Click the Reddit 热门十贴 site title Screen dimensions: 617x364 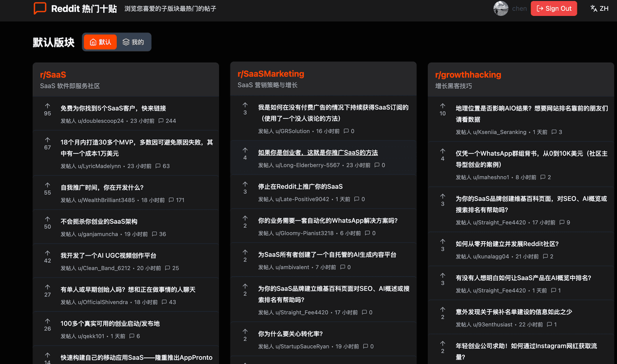(84, 9)
